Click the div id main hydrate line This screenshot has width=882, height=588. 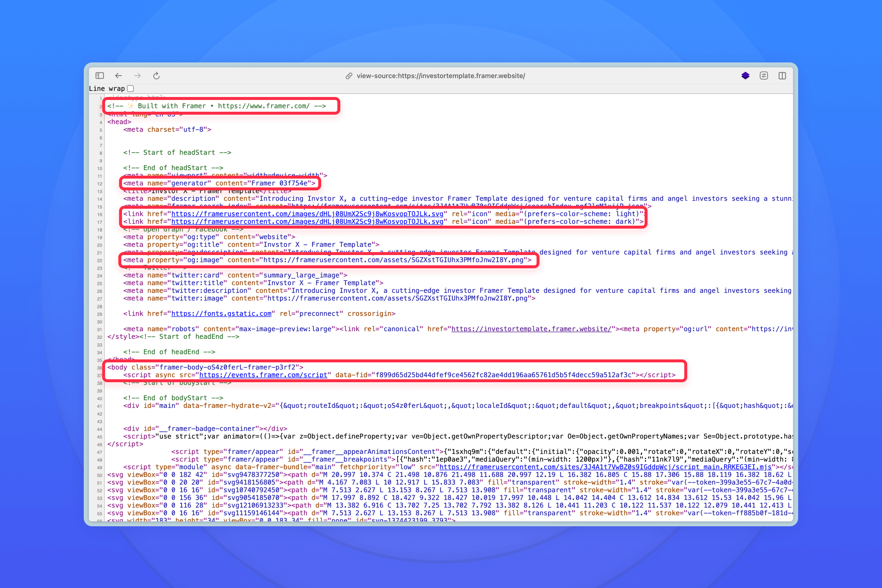458,406
